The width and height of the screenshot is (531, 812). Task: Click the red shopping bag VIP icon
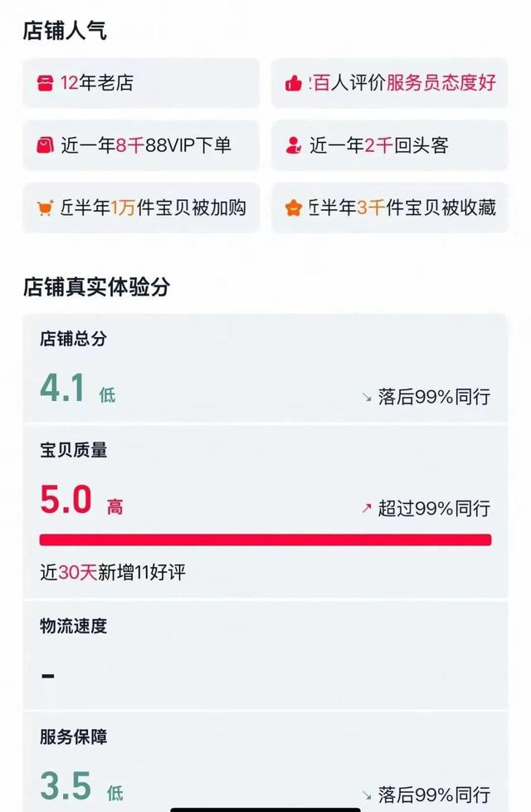[x=44, y=145]
